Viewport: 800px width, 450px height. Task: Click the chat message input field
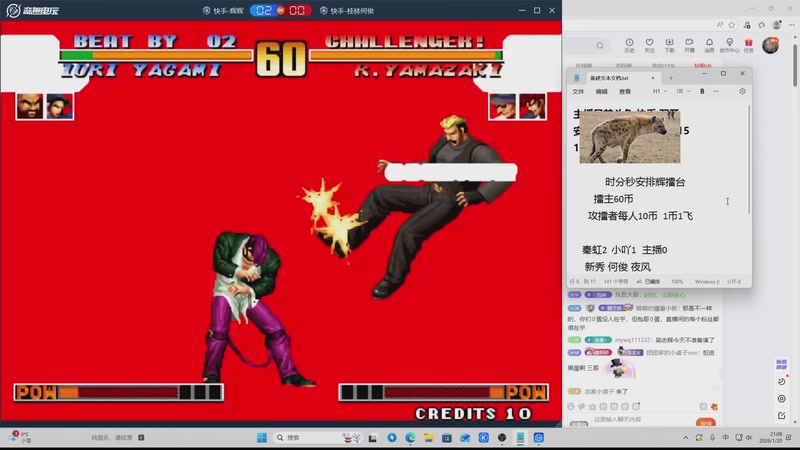(638, 420)
